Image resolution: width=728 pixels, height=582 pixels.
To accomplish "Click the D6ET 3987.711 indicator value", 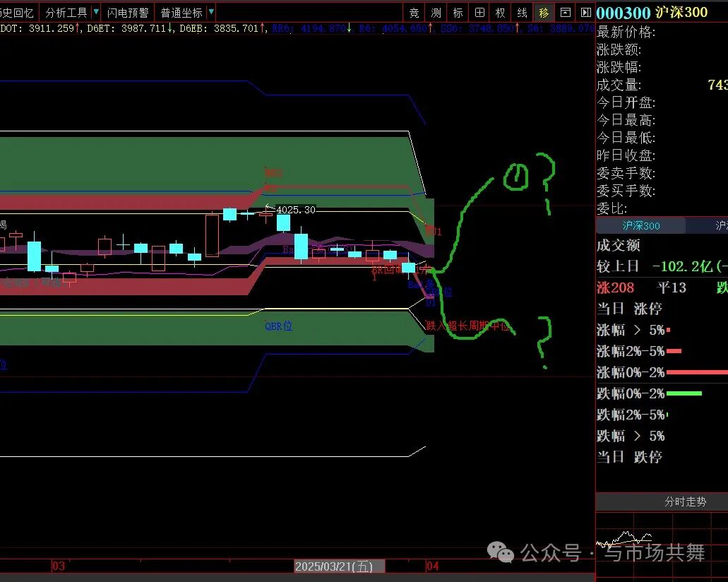I will [131, 29].
